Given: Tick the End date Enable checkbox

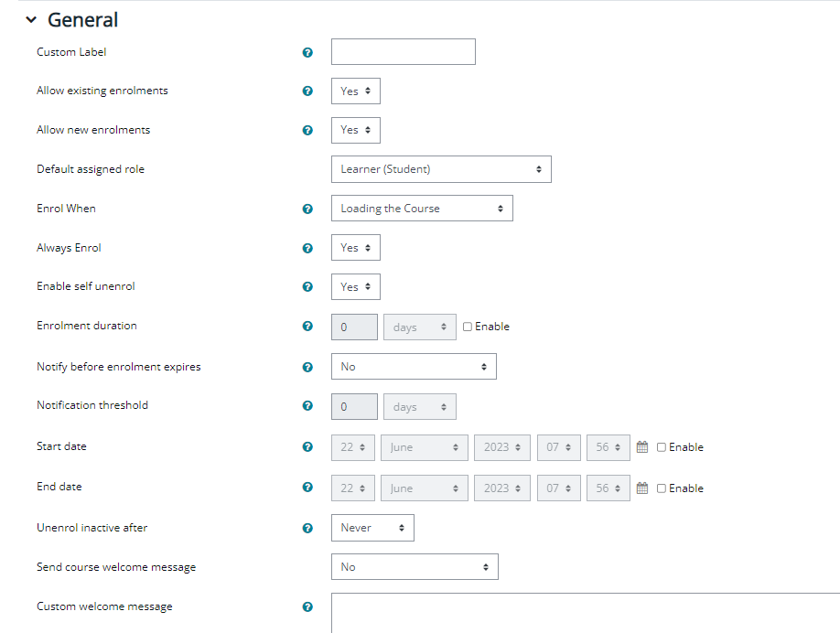Looking at the screenshot, I should coord(662,488).
